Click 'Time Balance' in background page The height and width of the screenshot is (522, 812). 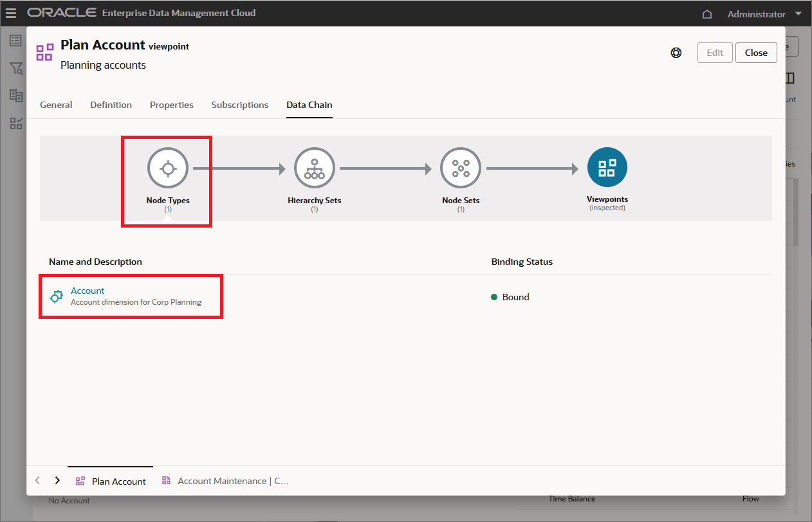(x=572, y=499)
